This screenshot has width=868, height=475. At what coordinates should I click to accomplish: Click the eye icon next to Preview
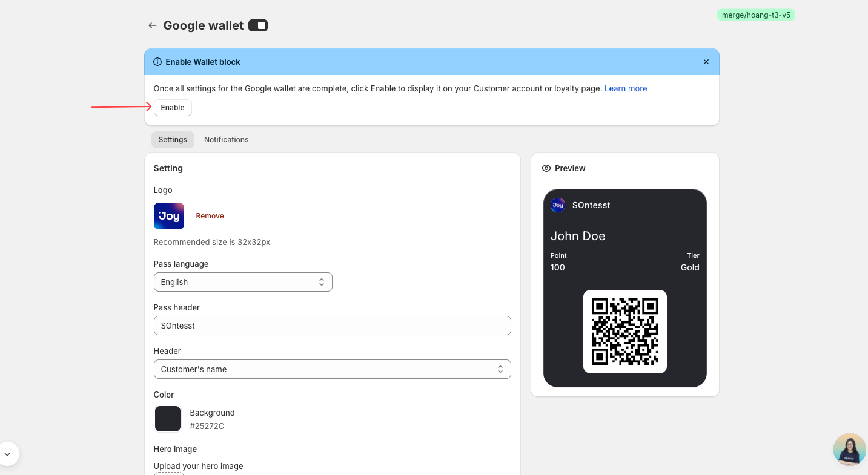(546, 168)
